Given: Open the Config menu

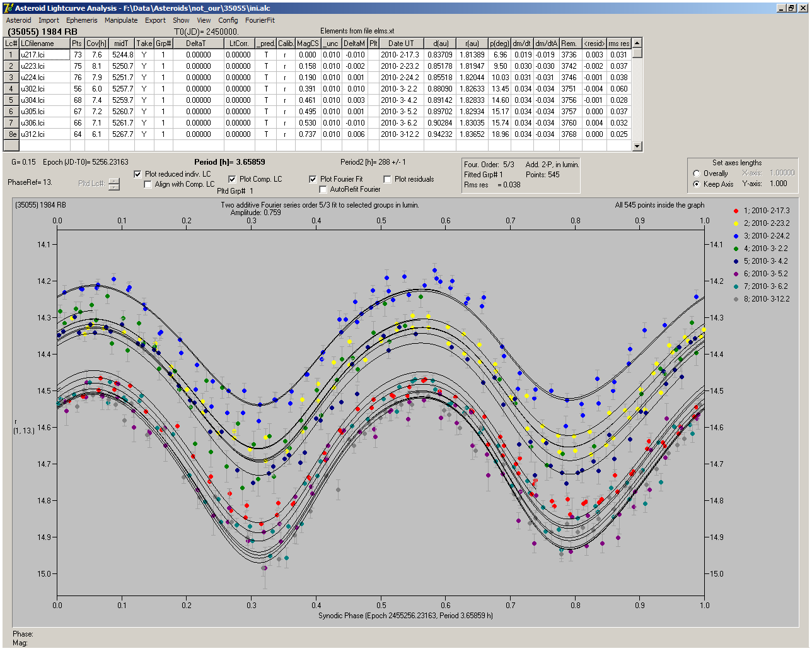Looking at the screenshot, I should (228, 20).
